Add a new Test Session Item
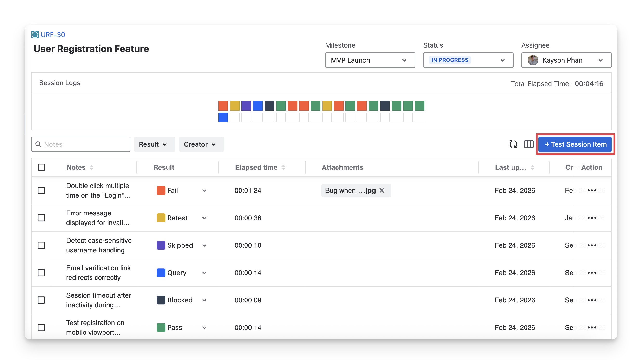 tap(575, 144)
